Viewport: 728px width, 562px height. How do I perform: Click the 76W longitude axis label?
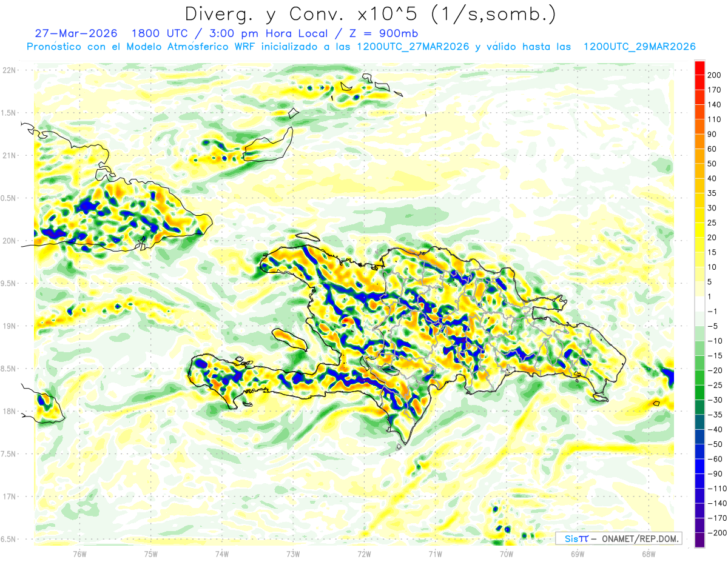79,554
